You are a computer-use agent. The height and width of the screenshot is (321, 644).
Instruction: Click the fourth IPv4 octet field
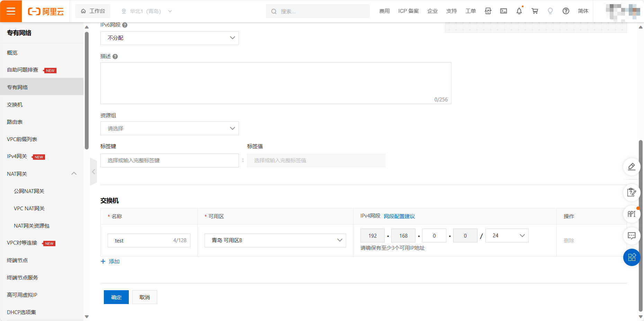pyautogui.click(x=465, y=236)
